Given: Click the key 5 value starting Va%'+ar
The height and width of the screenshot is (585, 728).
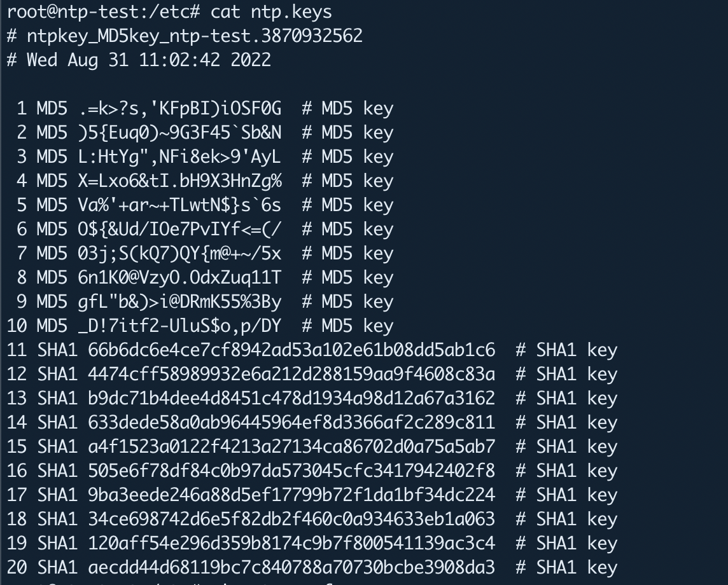Looking at the screenshot, I should (x=179, y=205).
